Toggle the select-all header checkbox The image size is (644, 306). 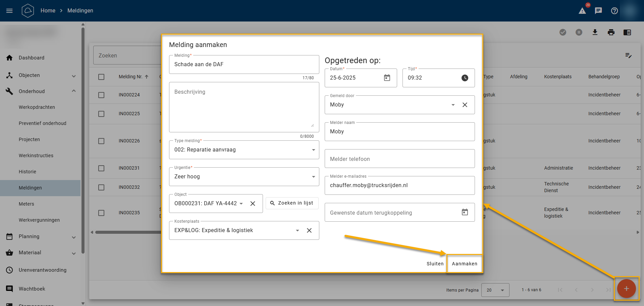pyautogui.click(x=101, y=77)
